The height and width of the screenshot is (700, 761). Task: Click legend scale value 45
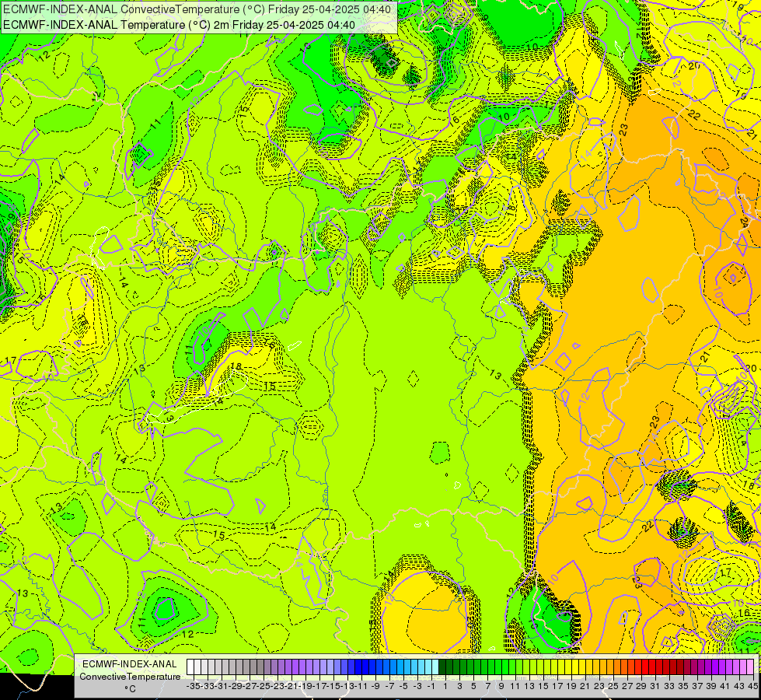click(753, 686)
